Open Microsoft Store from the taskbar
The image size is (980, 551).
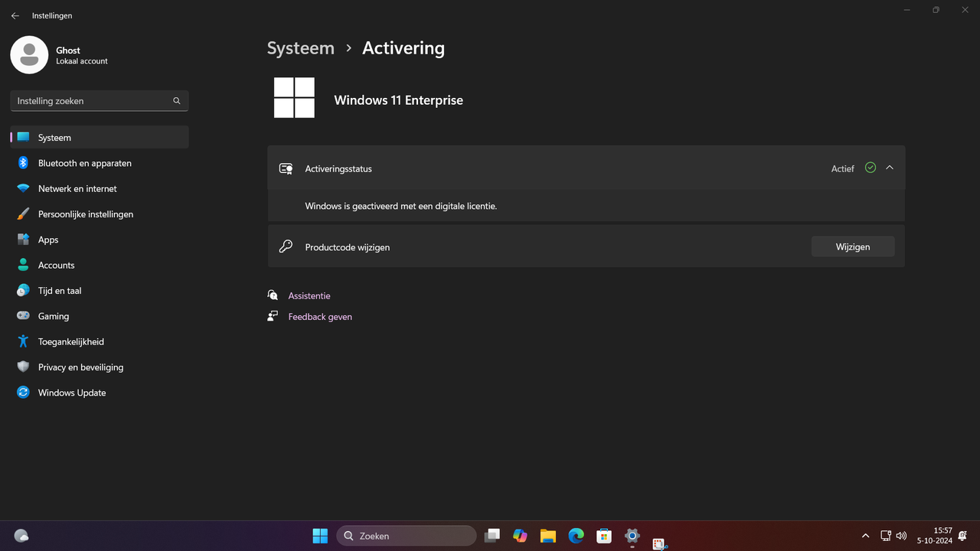[604, 536]
